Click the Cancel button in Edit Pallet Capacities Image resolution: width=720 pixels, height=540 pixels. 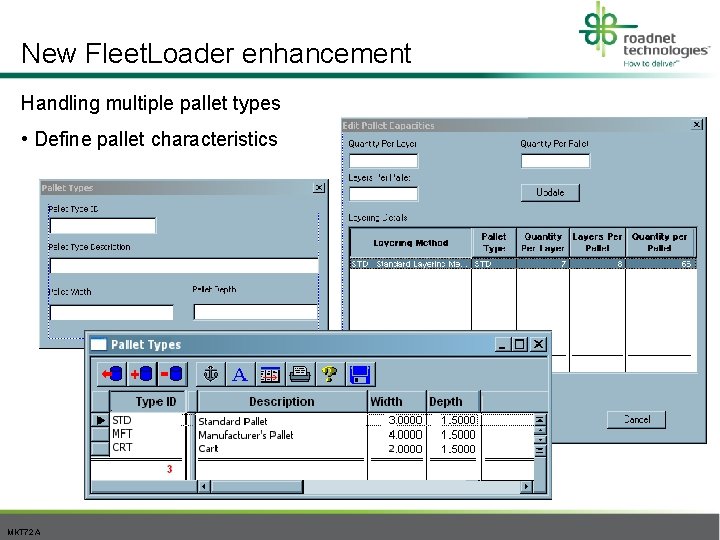tap(636, 419)
